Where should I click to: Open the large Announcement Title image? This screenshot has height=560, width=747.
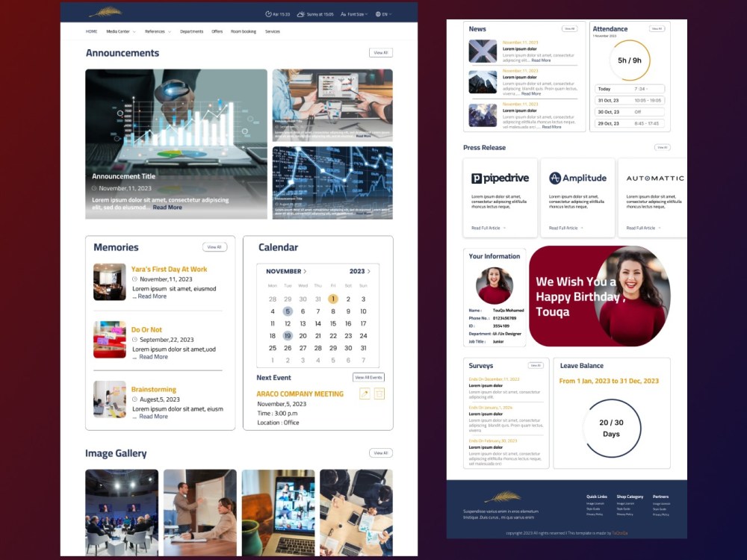point(176,144)
